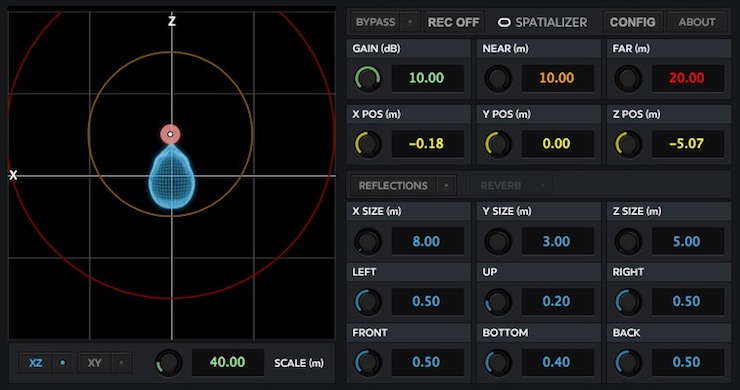
Task: Click the NEAR (m) distance knob
Action: (498, 78)
